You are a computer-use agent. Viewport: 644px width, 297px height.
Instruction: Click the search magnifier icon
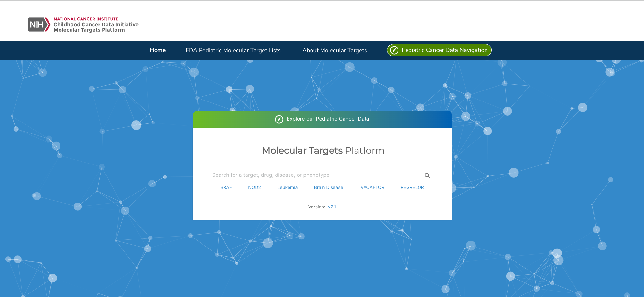coord(427,175)
